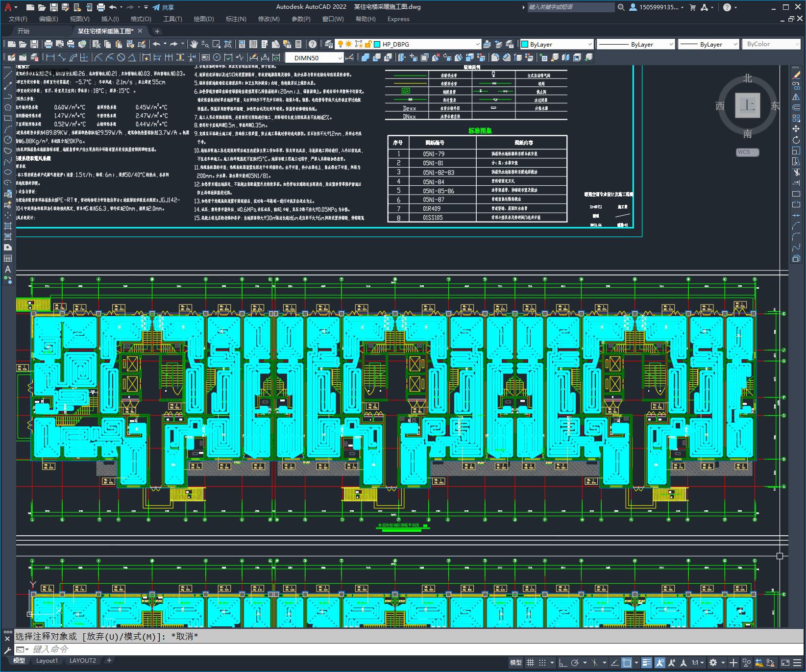Select the Angular dimension tool
The width and height of the screenshot is (806, 672).
[132, 58]
